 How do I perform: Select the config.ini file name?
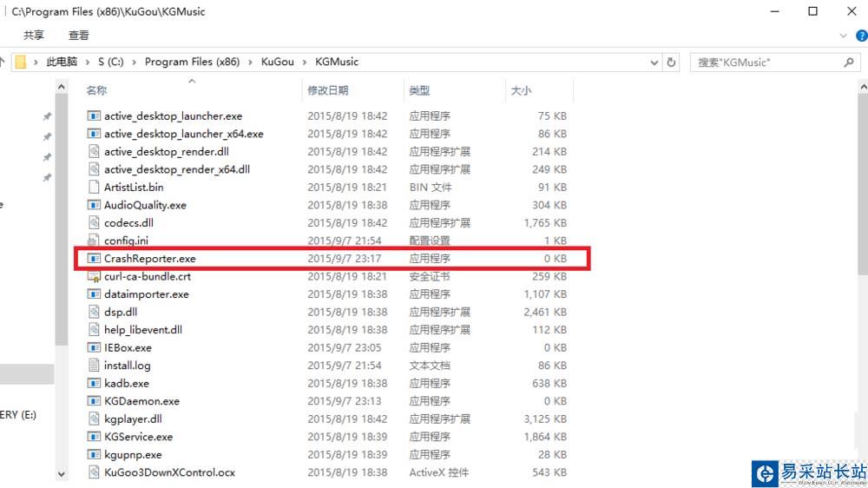[x=126, y=241]
